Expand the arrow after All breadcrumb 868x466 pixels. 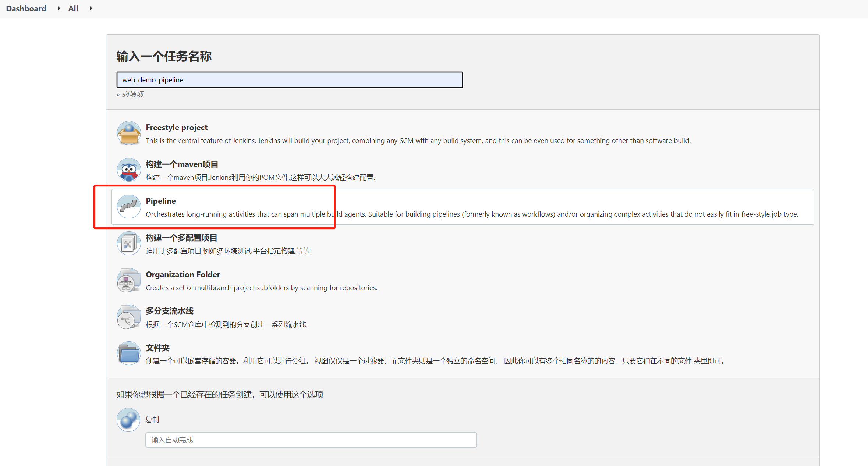pyautogui.click(x=91, y=8)
